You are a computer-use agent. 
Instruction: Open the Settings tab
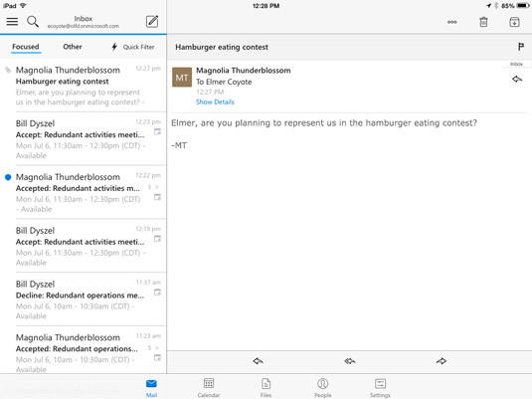pos(380,388)
